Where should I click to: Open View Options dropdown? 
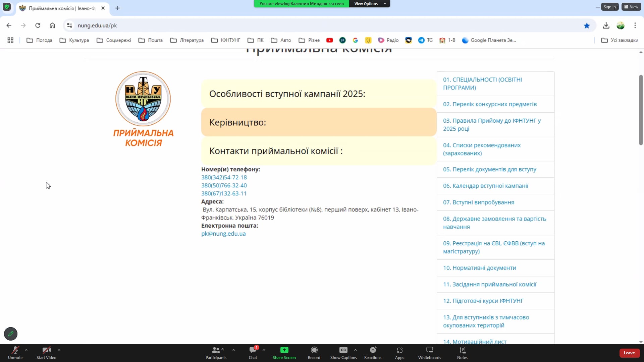click(369, 4)
